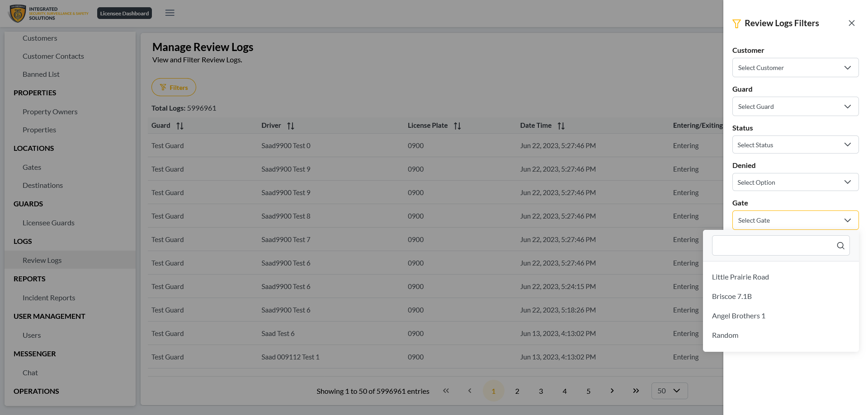Click driver Saad9900 Test 7
This screenshot has width=868, height=415.
tap(286, 240)
